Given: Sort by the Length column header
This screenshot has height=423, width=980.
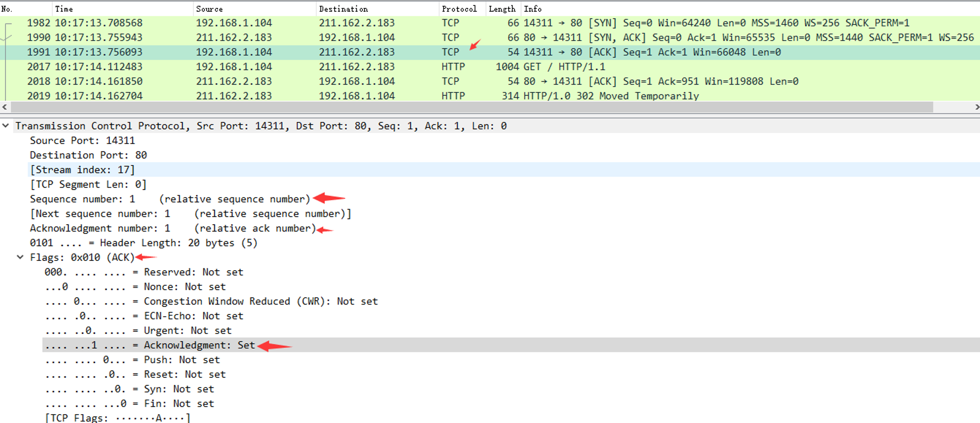Looking at the screenshot, I should pyautogui.click(x=503, y=9).
